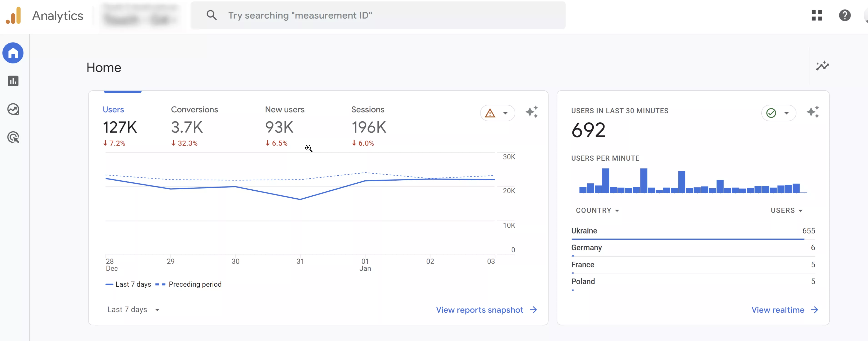Open View reports snapshot link

tap(487, 310)
